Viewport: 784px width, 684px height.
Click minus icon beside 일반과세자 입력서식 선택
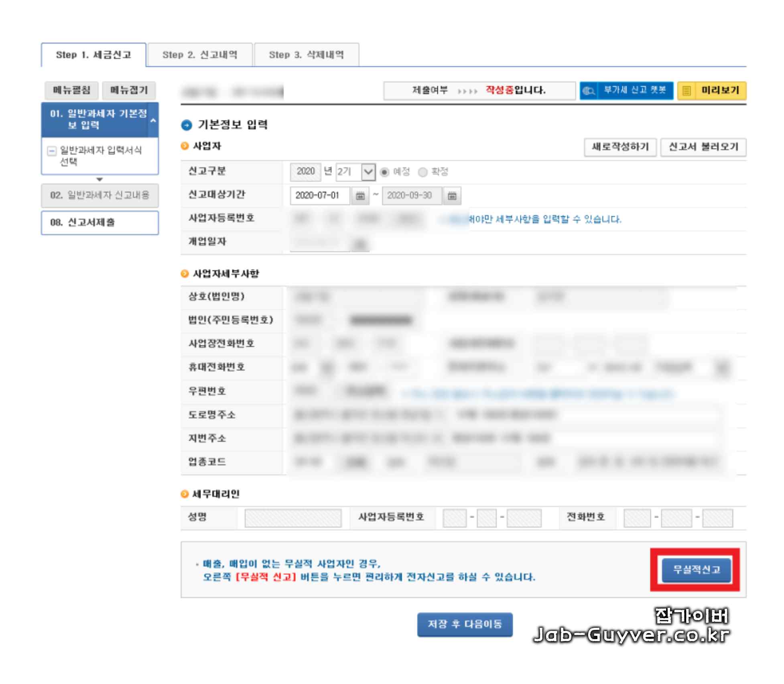(x=52, y=151)
